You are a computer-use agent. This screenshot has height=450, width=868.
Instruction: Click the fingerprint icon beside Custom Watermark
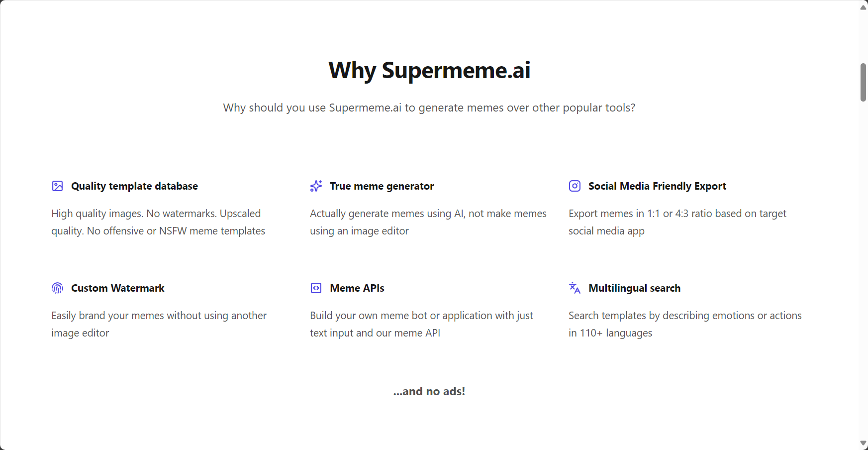click(57, 288)
